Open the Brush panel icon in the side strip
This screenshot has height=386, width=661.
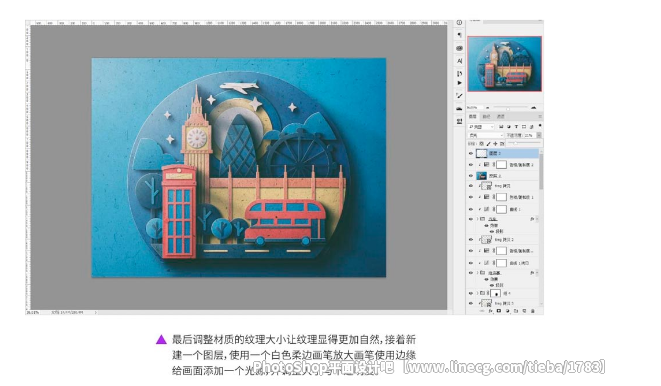(x=459, y=96)
